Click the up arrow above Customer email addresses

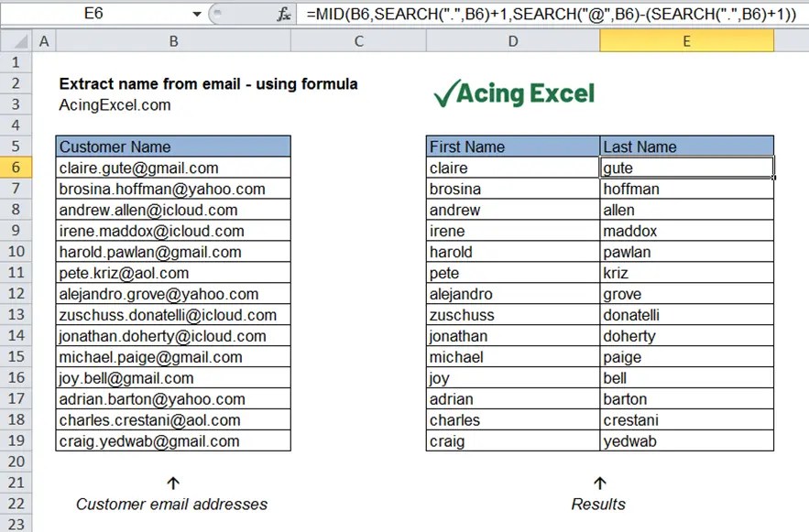172,483
